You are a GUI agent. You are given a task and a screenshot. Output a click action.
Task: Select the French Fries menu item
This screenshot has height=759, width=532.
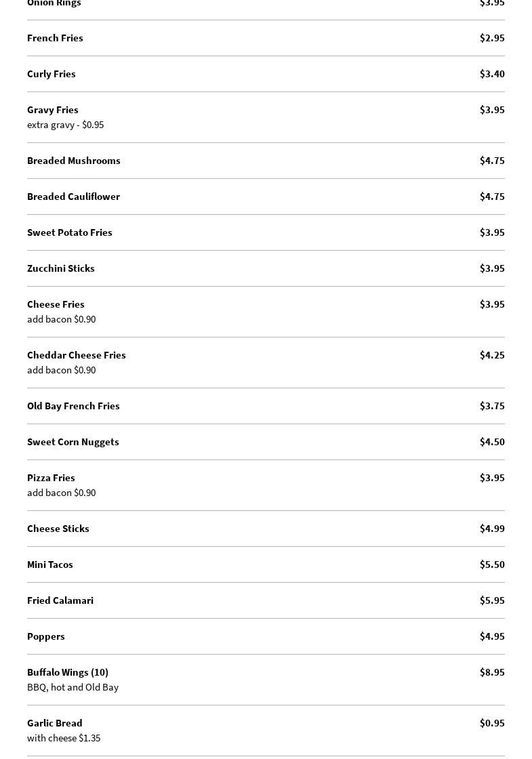[x=55, y=38]
